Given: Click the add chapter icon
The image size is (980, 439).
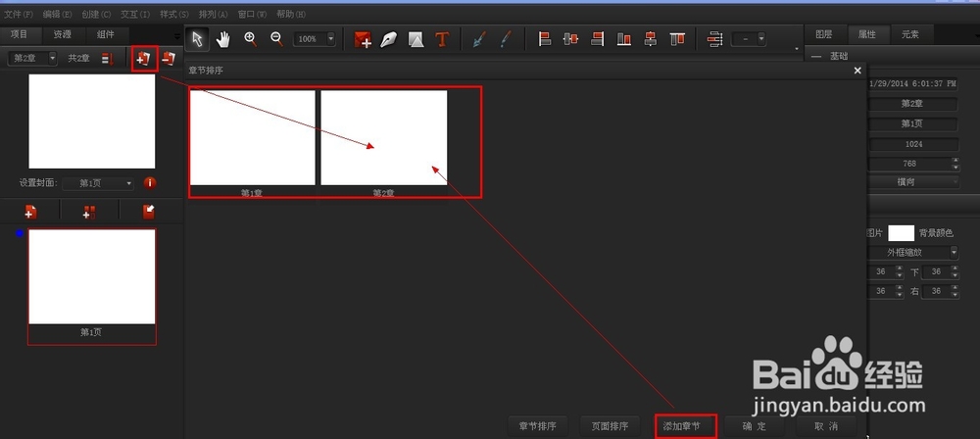Looking at the screenshot, I should (144, 59).
